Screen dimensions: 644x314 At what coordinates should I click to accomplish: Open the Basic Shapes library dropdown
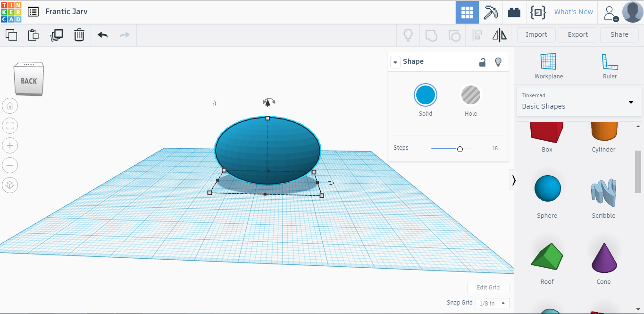pos(579,102)
